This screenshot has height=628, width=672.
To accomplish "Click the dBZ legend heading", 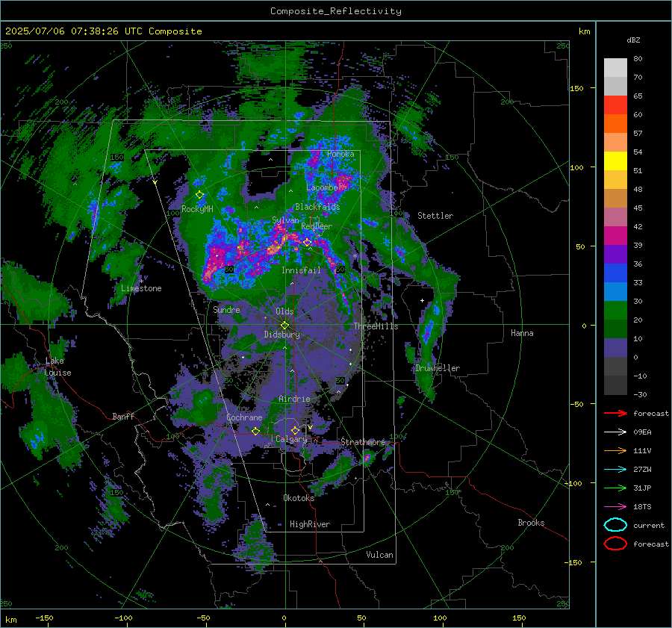I will click(633, 40).
